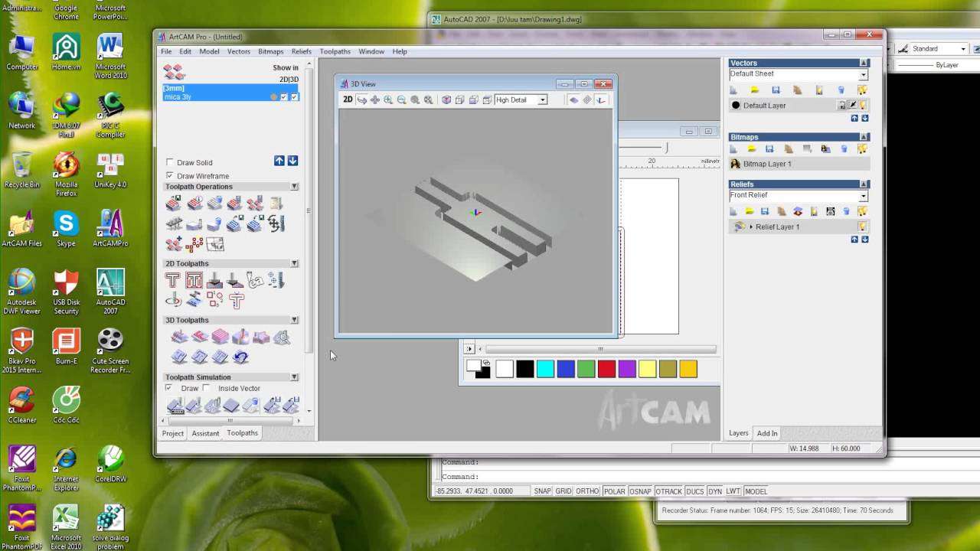The width and height of the screenshot is (980, 551).
Task: Collapse the Toolpath Operations section
Action: [x=294, y=187]
